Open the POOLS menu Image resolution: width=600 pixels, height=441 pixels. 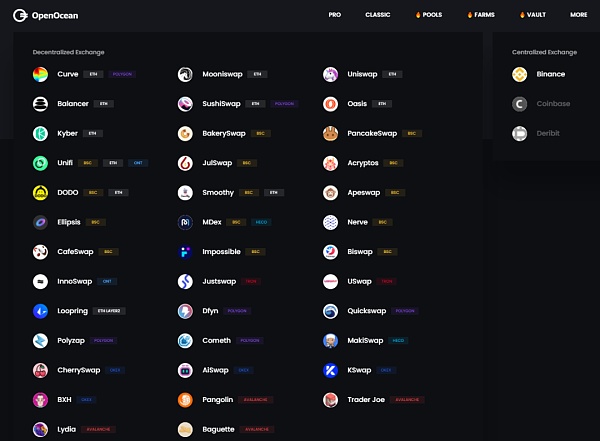pyautogui.click(x=429, y=15)
